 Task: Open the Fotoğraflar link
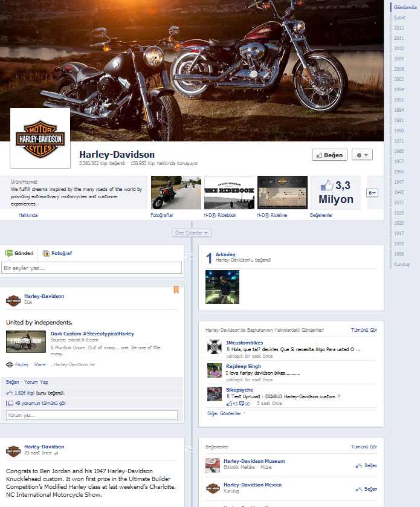pos(162,215)
